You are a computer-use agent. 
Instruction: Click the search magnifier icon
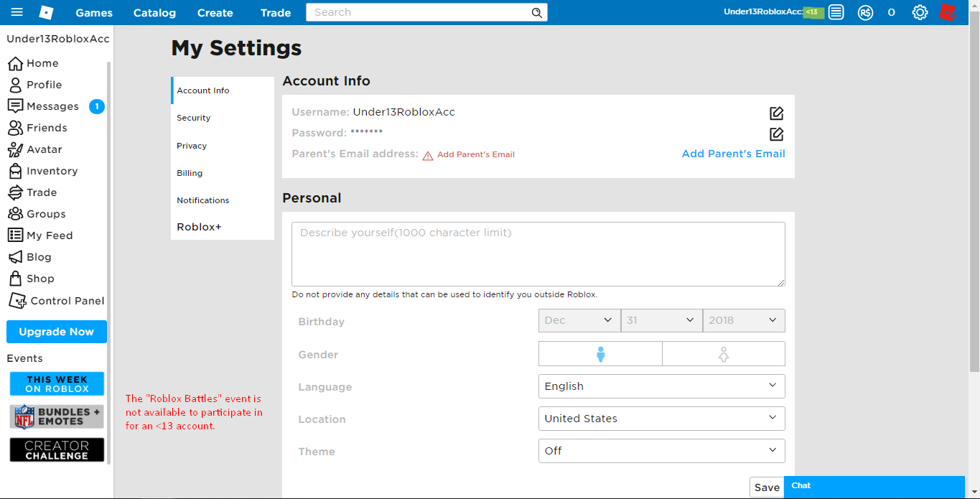click(x=536, y=13)
